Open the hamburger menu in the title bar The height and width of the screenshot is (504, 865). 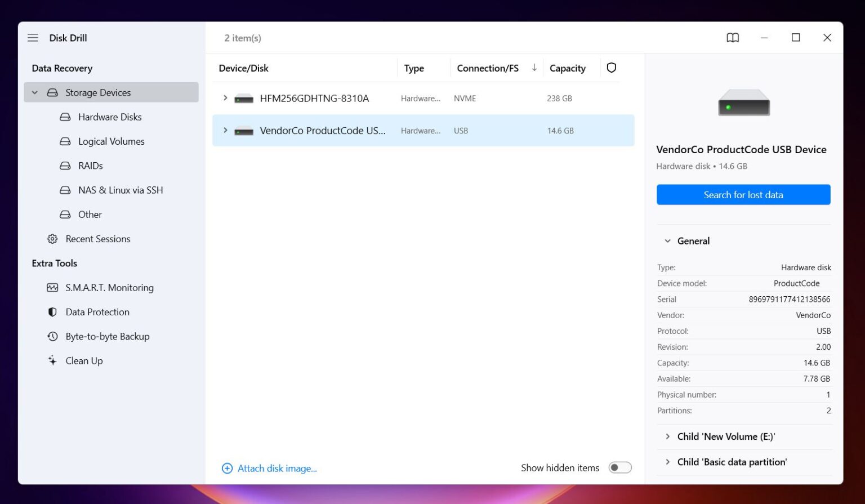click(33, 38)
